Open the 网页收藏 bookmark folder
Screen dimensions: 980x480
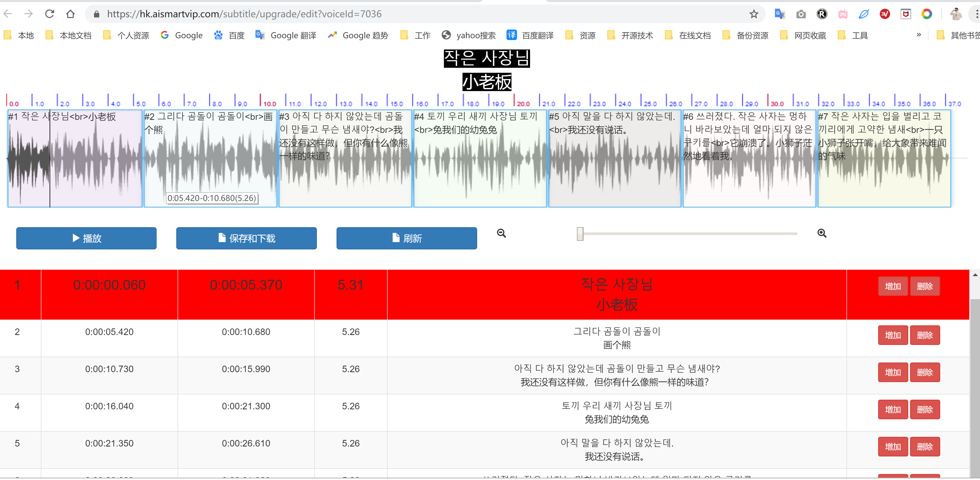coord(803,35)
